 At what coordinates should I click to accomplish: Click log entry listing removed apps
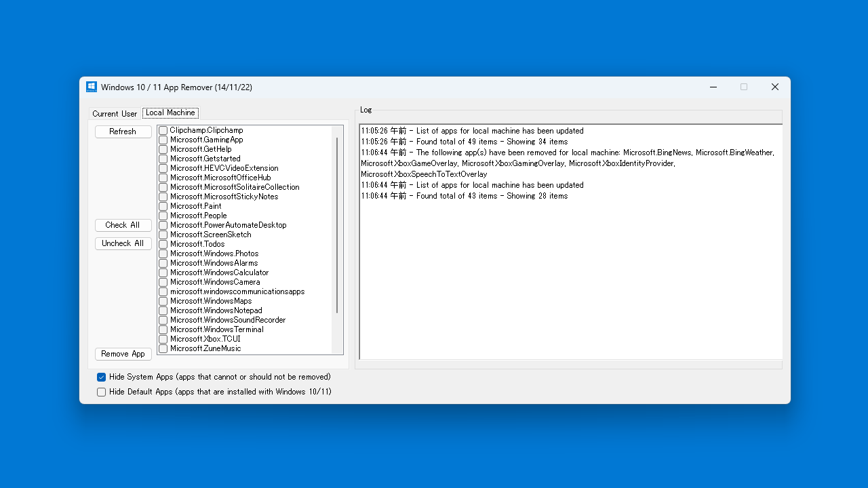(568, 163)
